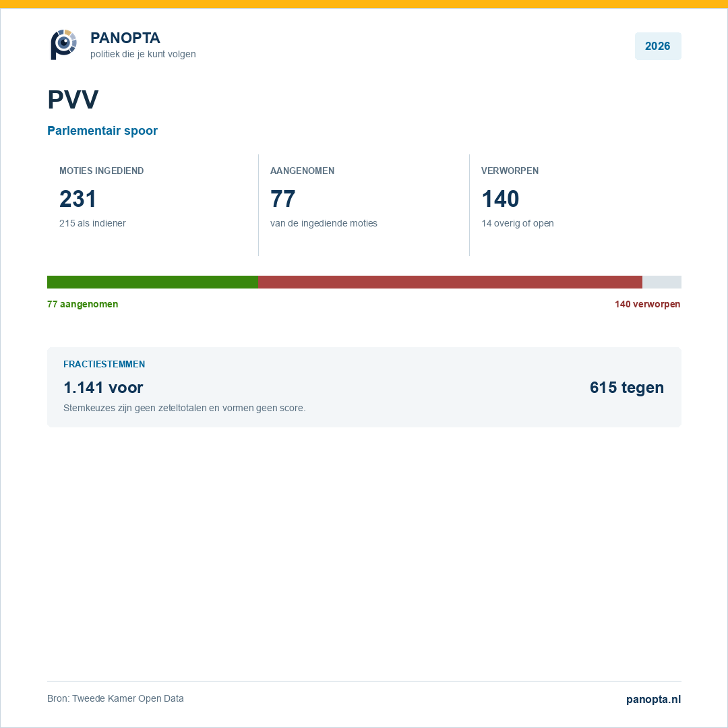Select the Verworpen 140 statistic
The image size is (728, 728).
pyautogui.click(x=500, y=199)
